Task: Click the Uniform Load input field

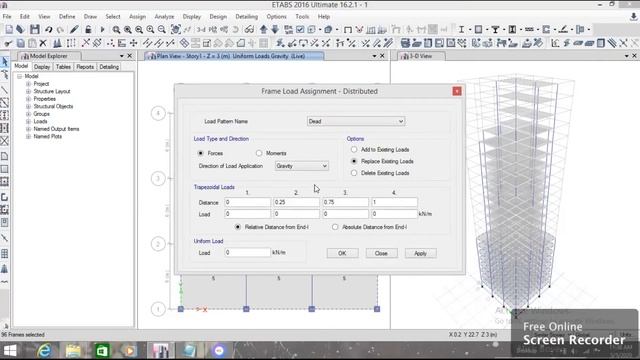Action: tap(247, 252)
